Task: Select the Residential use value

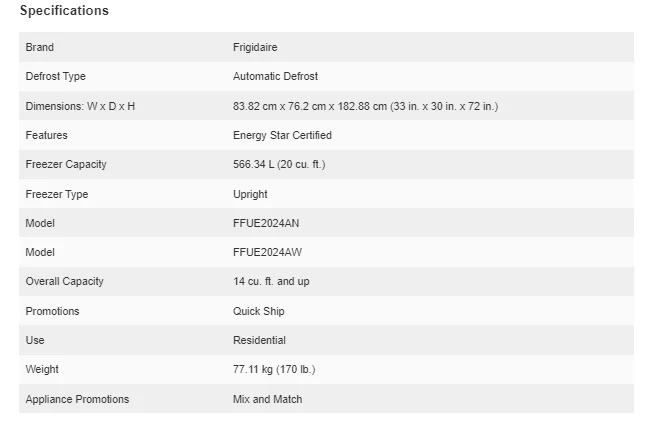Action: (259, 340)
